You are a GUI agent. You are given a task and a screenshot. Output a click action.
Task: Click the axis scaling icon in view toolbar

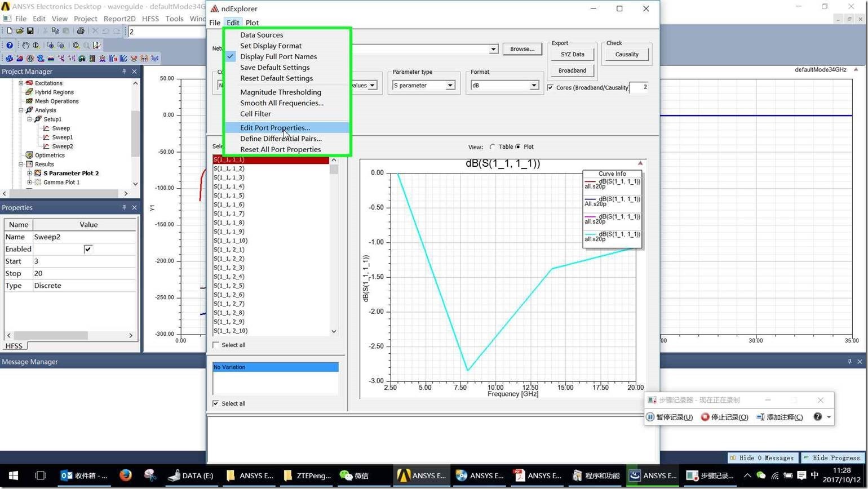click(x=97, y=45)
